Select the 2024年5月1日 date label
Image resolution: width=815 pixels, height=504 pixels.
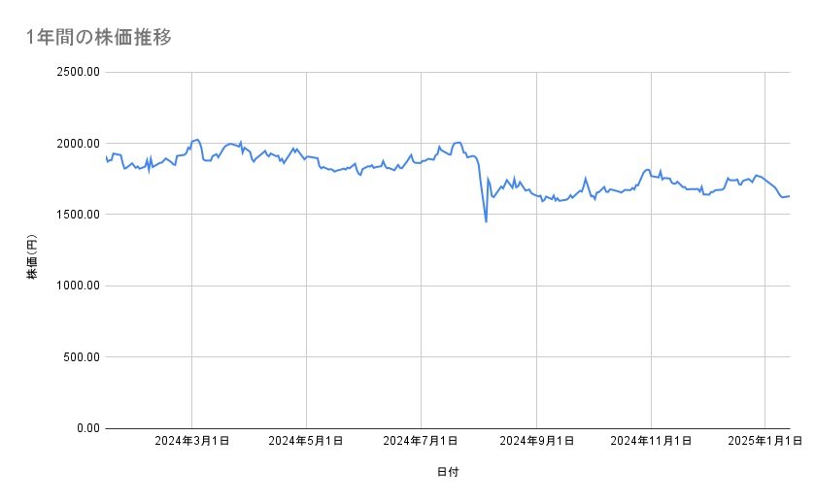pyautogui.click(x=307, y=442)
